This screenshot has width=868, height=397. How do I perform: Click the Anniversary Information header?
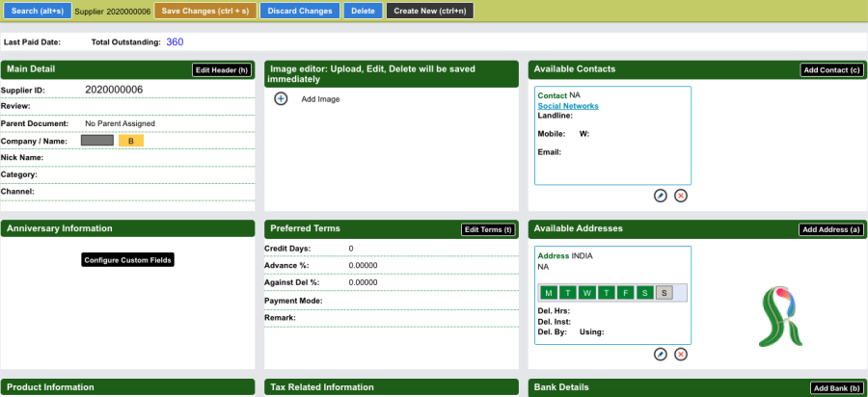click(128, 228)
